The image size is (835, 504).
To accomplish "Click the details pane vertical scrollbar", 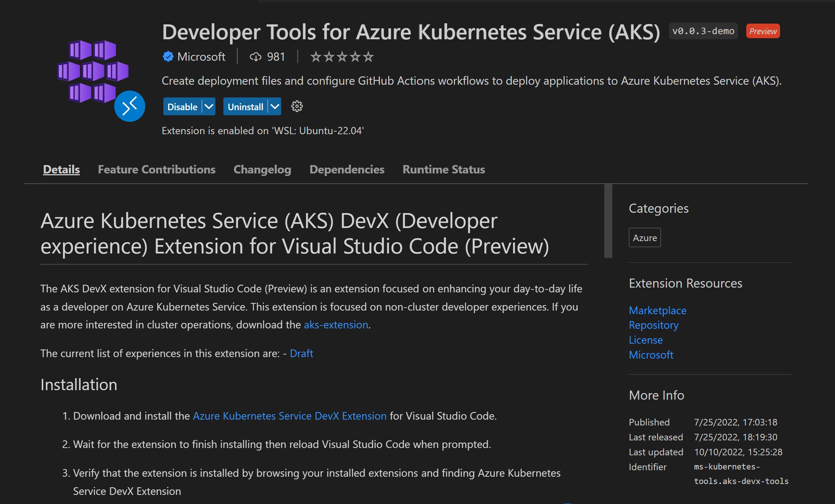I will point(608,221).
